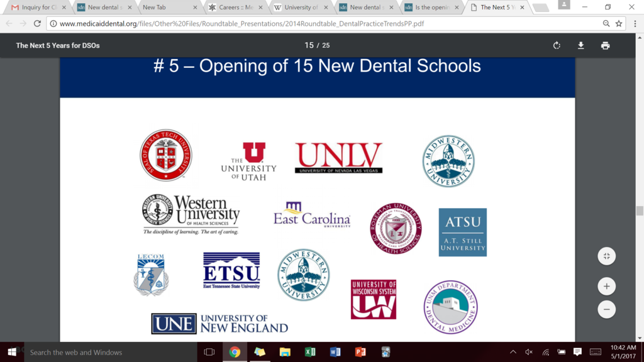Rotate the PDF clockwise
644x362 pixels.
557,45
